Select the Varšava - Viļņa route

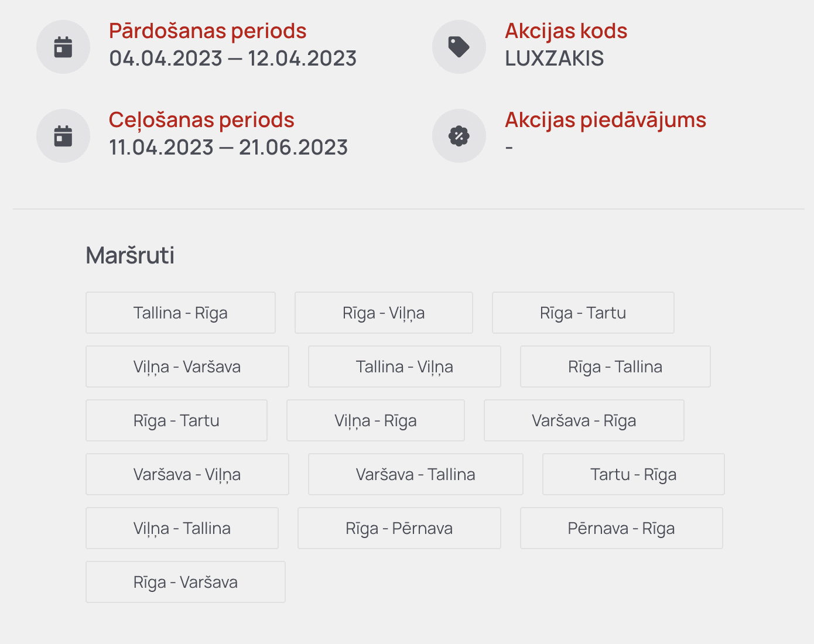pyautogui.click(x=187, y=474)
